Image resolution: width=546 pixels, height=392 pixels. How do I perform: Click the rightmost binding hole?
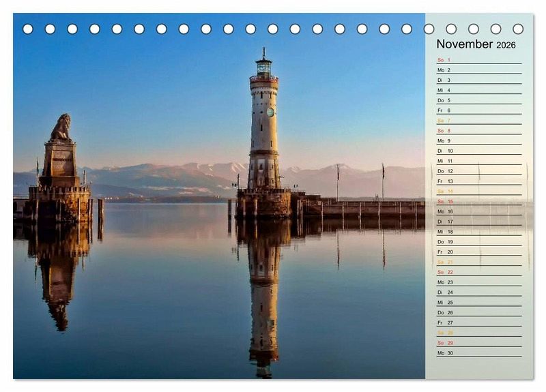tap(518, 29)
